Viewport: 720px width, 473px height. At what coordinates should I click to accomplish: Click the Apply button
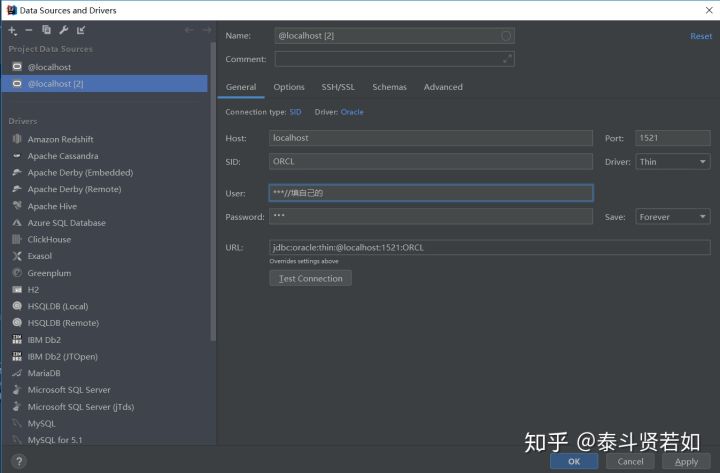pyautogui.click(x=686, y=462)
